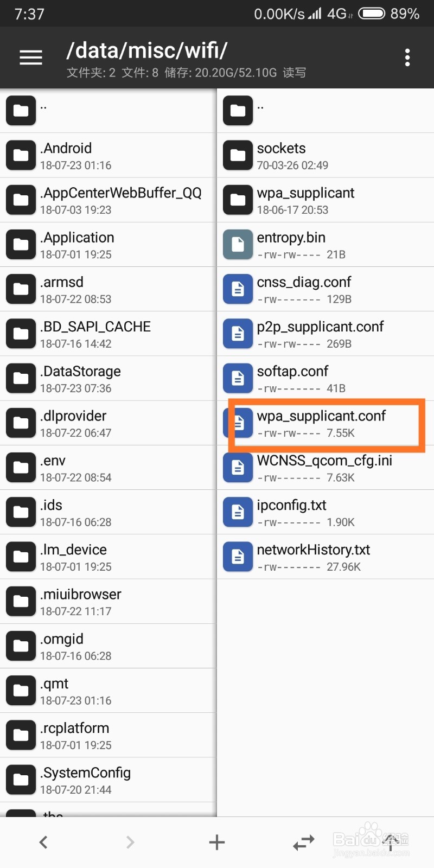Tap the entropy.bin file icon
434x868 pixels.
[x=238, y=245]
